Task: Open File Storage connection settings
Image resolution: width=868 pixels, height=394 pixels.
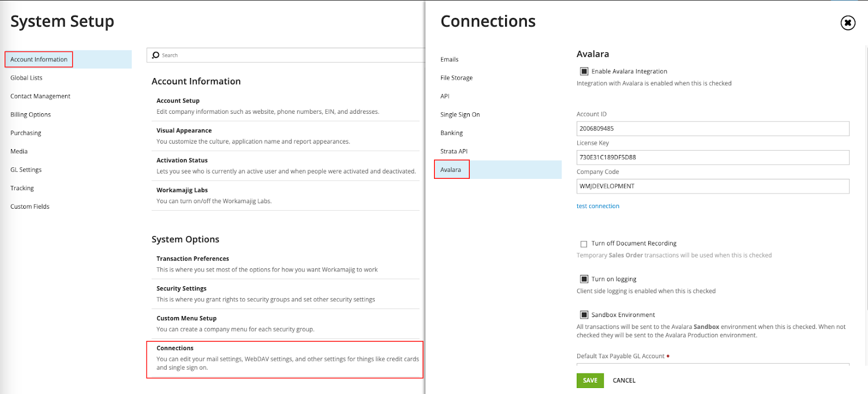Action: pos(456,78)
